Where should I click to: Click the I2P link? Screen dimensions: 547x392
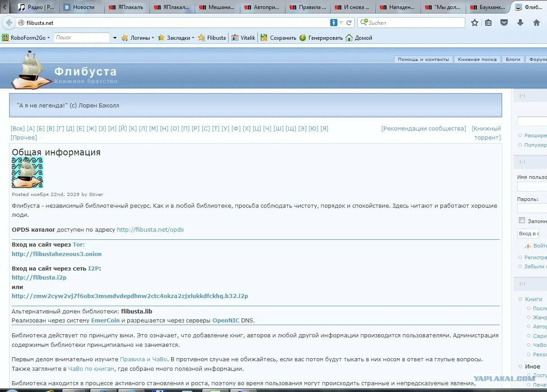(x=94, y=268)
